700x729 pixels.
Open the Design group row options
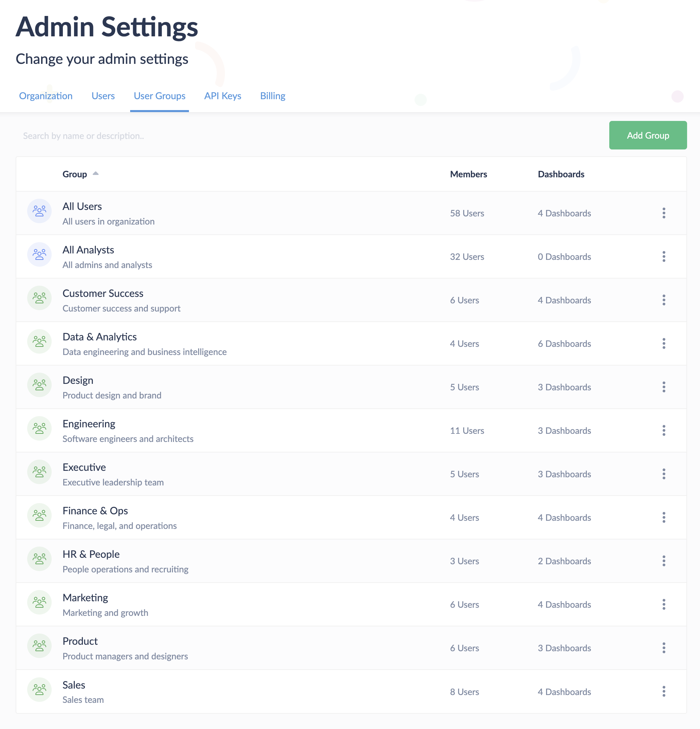tap(664, 387)
